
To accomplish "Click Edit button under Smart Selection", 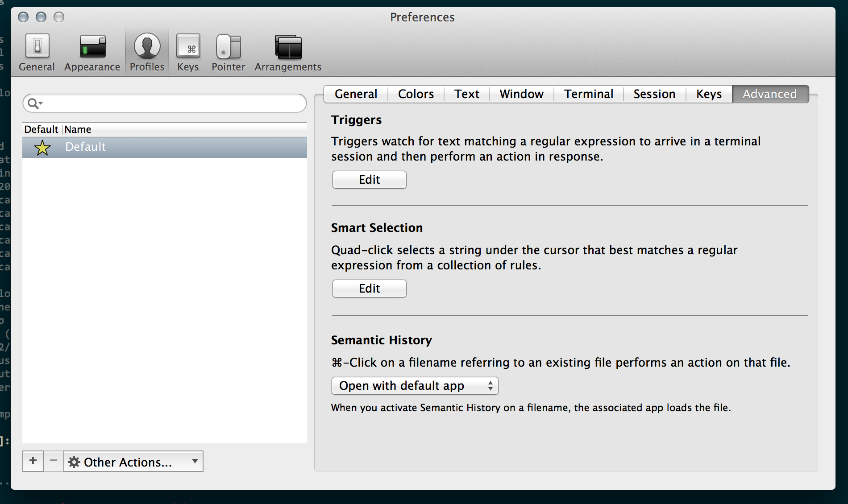I will point(369,289).
